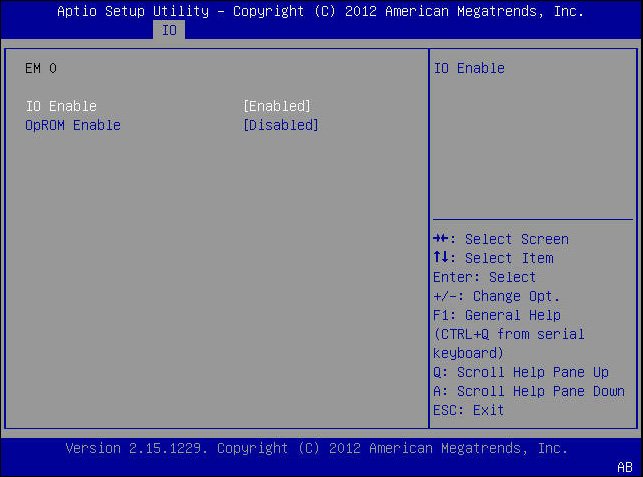Screen dimensions: 643x477
Task: Click the CTRL+Q from serial keyboard note
Action: point(508,344)
